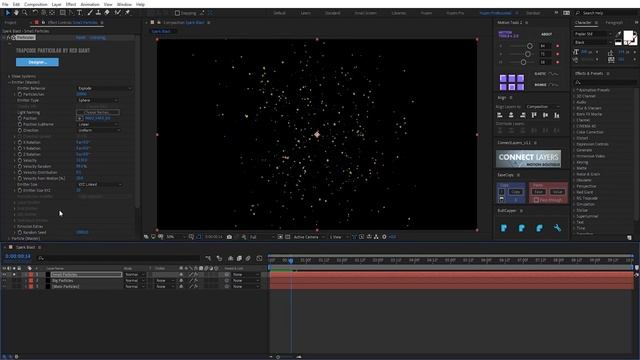The image size is (640, 360).
Task: Select the Pen tool
Action: coord(71,13)
